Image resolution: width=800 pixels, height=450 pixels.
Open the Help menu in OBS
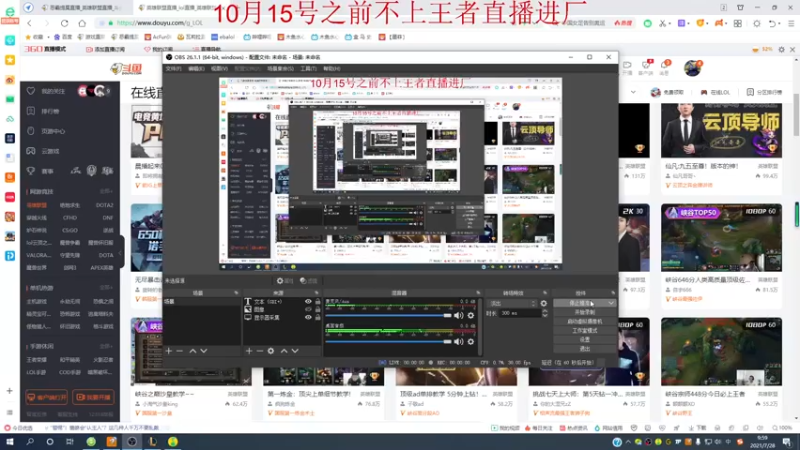tap(332, 68)
